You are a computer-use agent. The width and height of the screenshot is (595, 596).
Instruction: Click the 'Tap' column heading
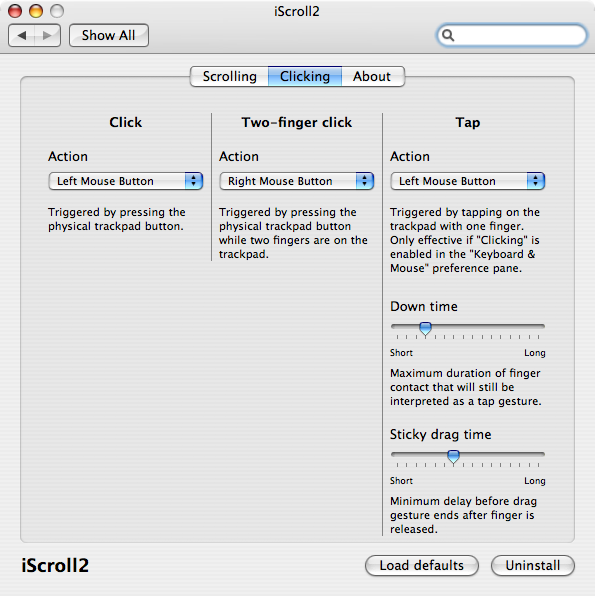tap(468, 123)
